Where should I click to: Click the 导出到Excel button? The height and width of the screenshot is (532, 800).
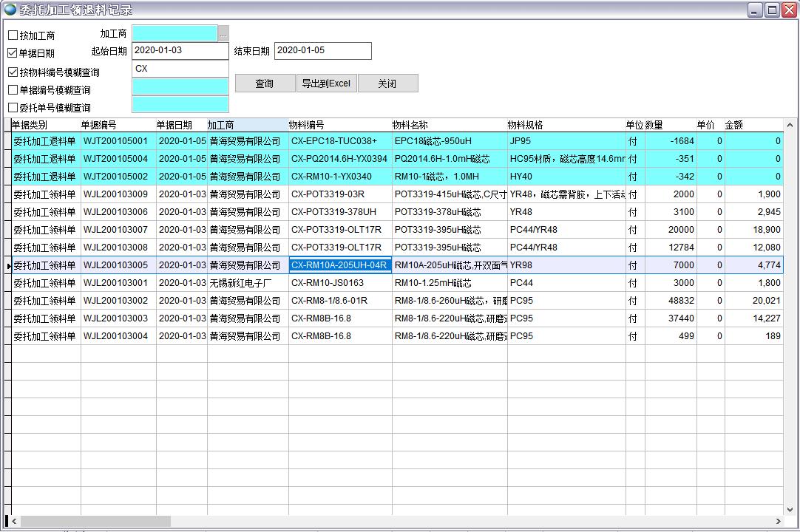pyautogui.click(x=326, y=83)
